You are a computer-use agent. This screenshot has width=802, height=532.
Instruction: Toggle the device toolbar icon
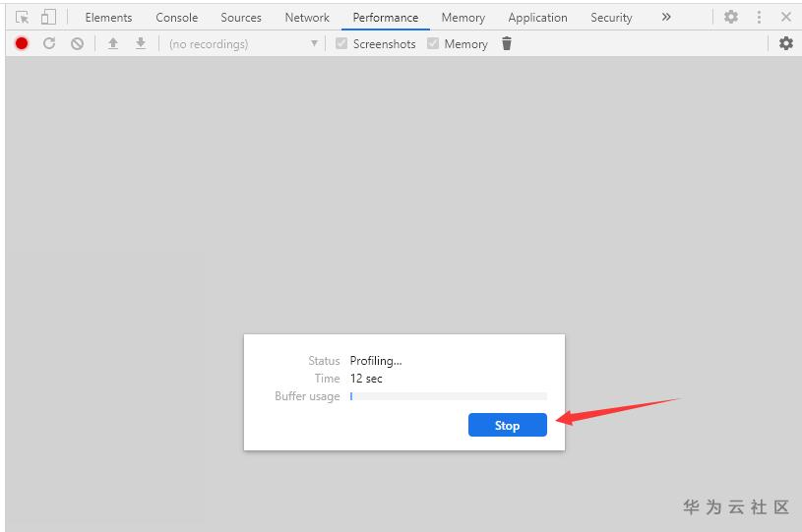(x=48, y=18)
